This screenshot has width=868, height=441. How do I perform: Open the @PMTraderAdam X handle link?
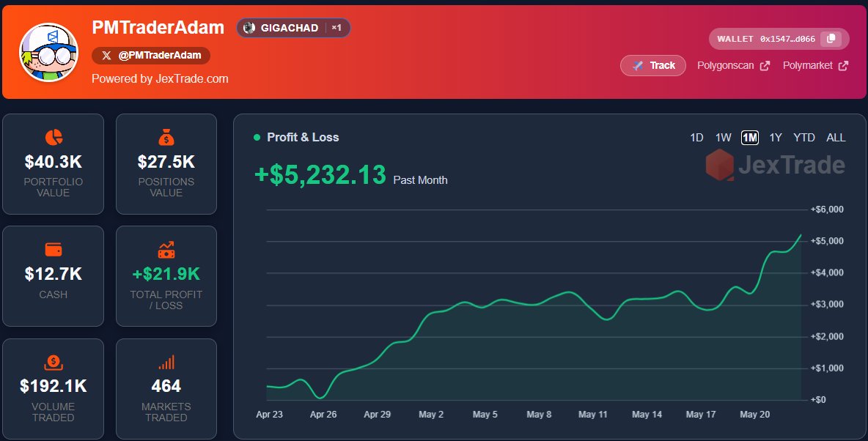150,56
